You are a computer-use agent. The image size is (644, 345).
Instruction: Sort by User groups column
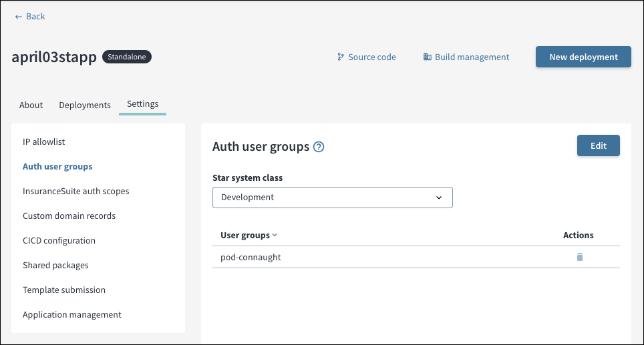[249, 236]
